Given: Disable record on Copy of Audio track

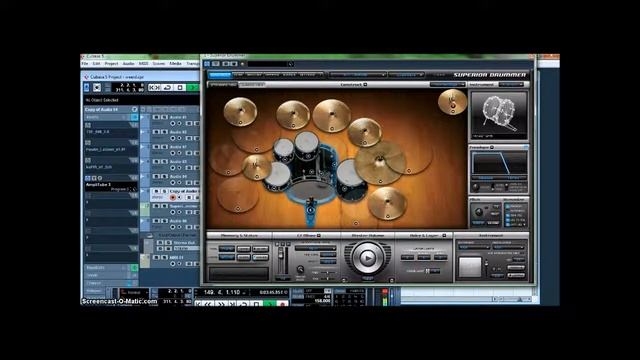Looking at the screenshot, I should [173, 198].
